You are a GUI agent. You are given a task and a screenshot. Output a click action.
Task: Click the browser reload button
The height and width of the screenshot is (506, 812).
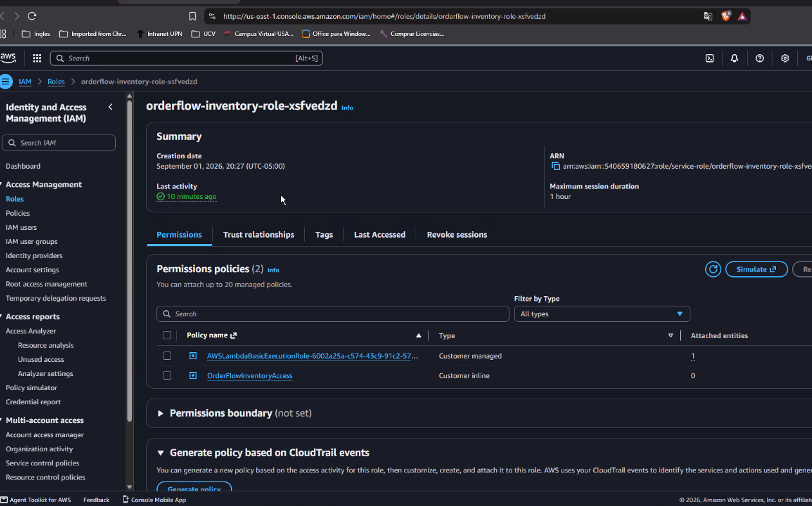(x=32, y=16)
